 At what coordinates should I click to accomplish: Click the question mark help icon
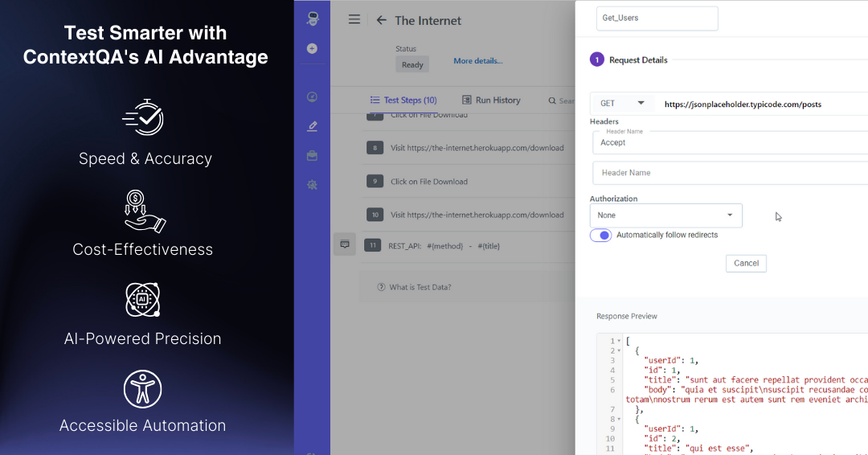pyautogui.click(x=381, y=287)
